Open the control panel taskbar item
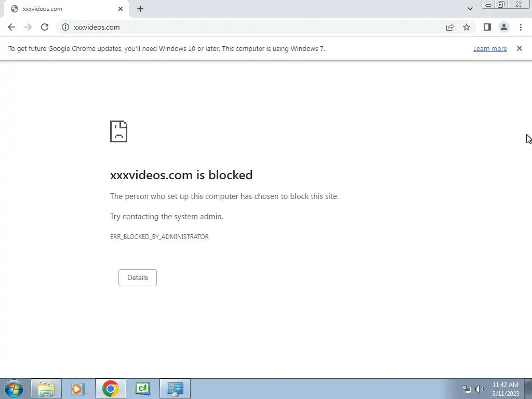Image resolution: width=532 pixels, height=399 pixels. (x=175, y=389)
